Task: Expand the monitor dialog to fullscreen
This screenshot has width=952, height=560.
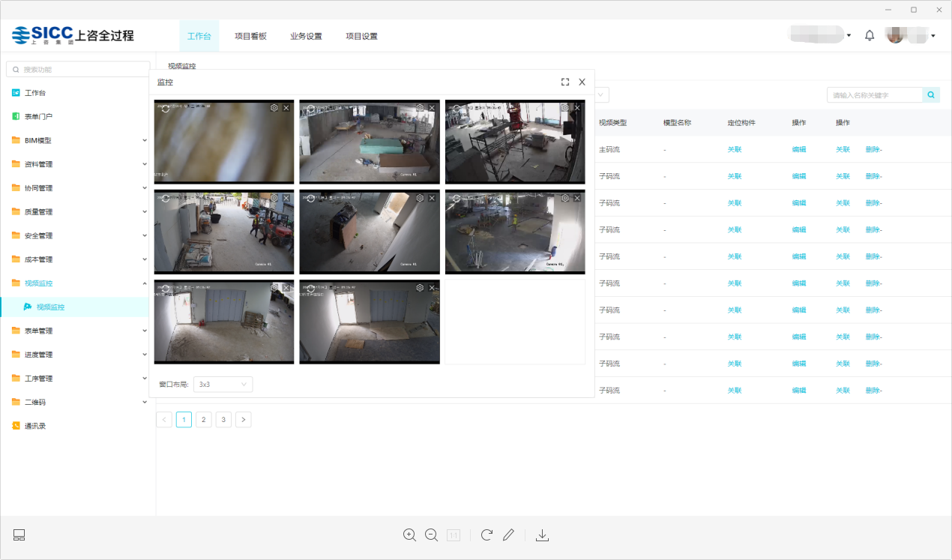Action: pos(565,82)
